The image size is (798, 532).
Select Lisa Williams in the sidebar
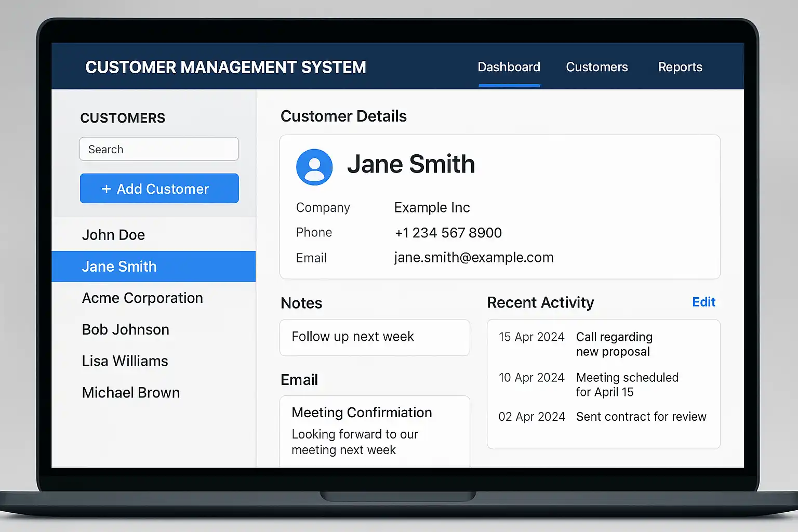pos(125,361)
